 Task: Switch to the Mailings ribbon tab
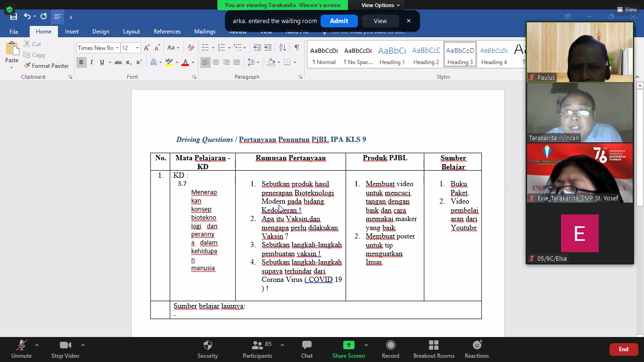point(205,32)
